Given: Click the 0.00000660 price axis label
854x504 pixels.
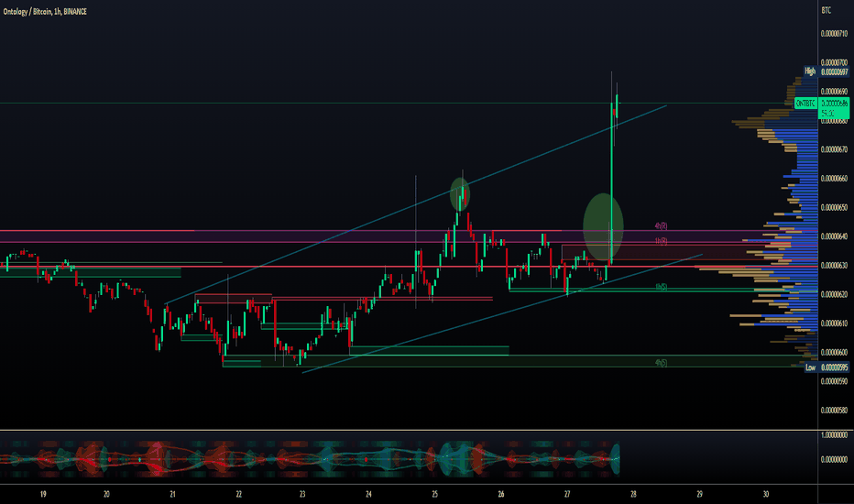Looking at the screenshot, I should tap(834, 178).
